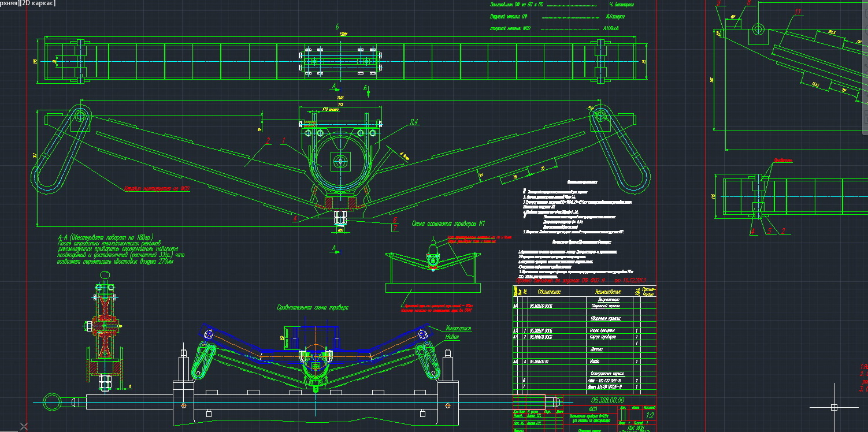Click the red position number '11'
This screenshot has height=432, width=868.
798,12
